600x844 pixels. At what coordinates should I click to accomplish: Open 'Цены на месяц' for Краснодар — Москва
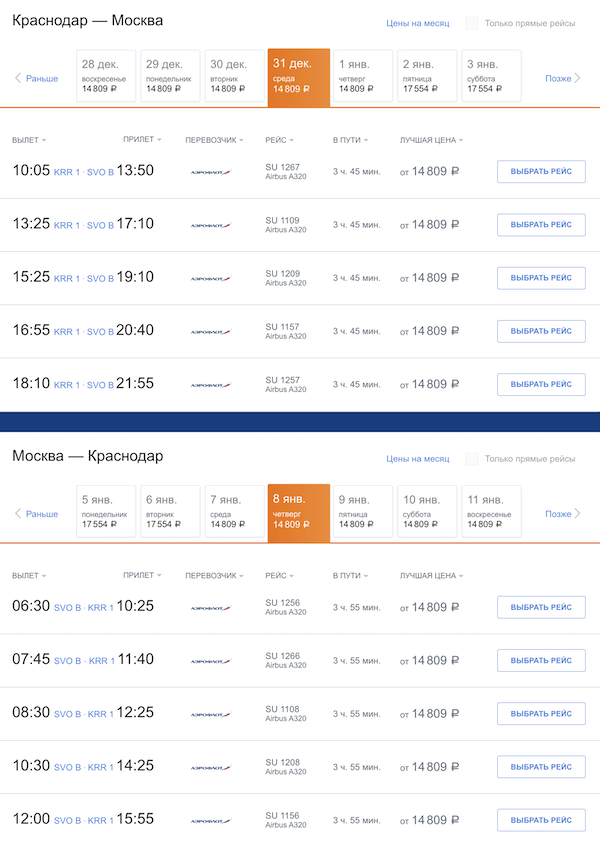pos(417,23)
